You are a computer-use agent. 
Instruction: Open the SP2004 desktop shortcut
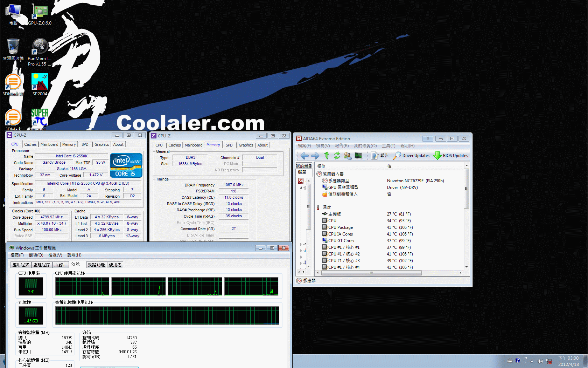pos(40,85)
